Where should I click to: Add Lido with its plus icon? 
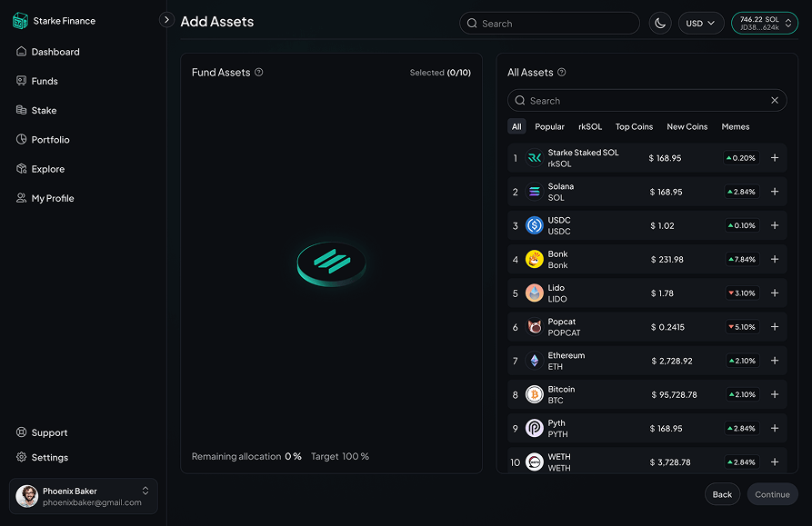[775, 293]
